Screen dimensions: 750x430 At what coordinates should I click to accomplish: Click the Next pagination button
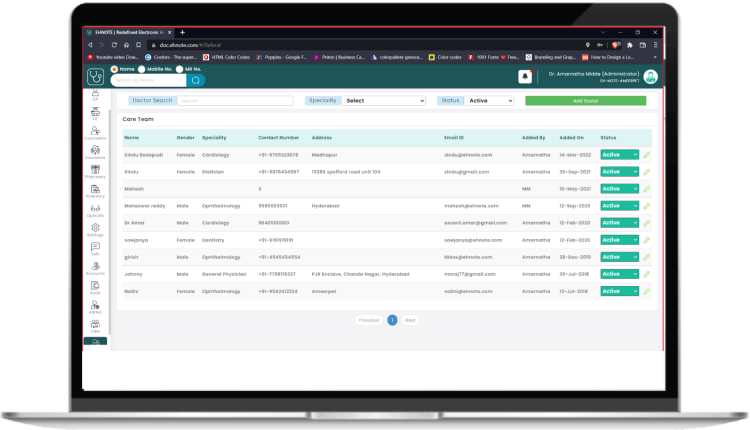(x=410, y=320)
